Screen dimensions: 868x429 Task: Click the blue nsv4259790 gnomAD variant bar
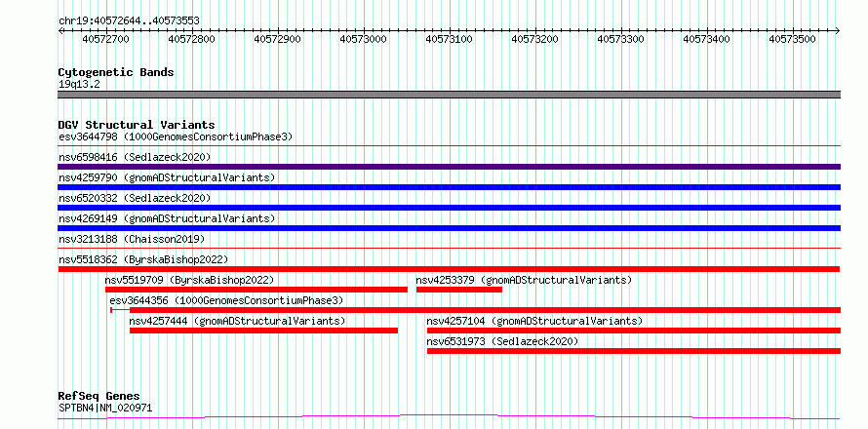click(449, 187)
